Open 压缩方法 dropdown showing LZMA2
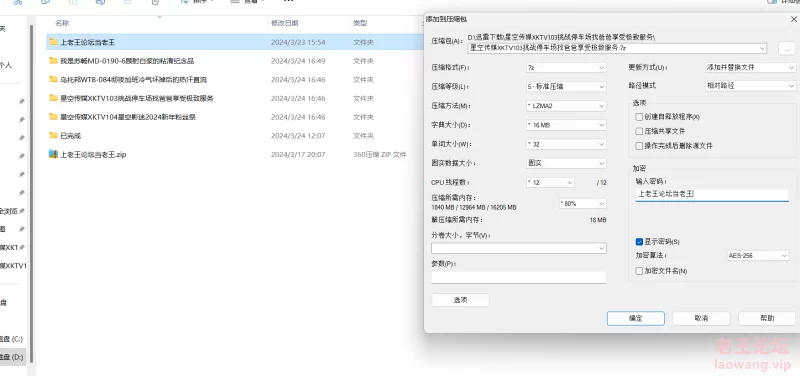Image resolution: width=800 pixels, height=376 pixels. click(x=566, y=106)
